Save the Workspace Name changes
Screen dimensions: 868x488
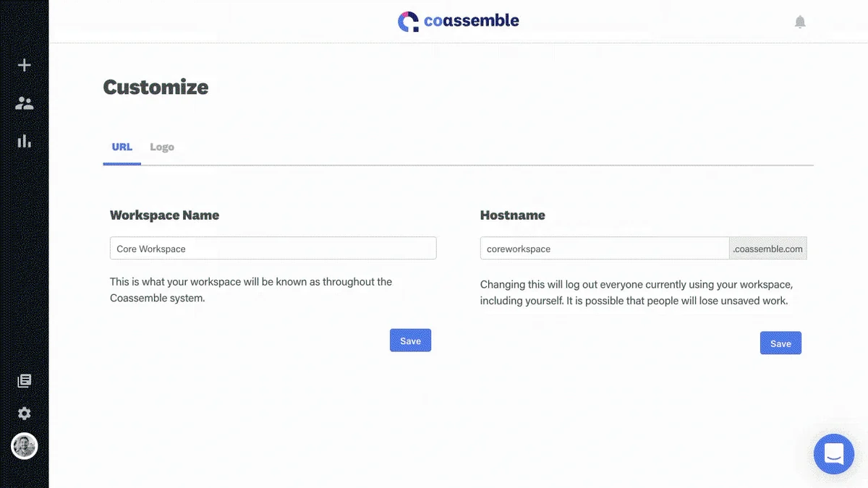(x=410, y=340)
